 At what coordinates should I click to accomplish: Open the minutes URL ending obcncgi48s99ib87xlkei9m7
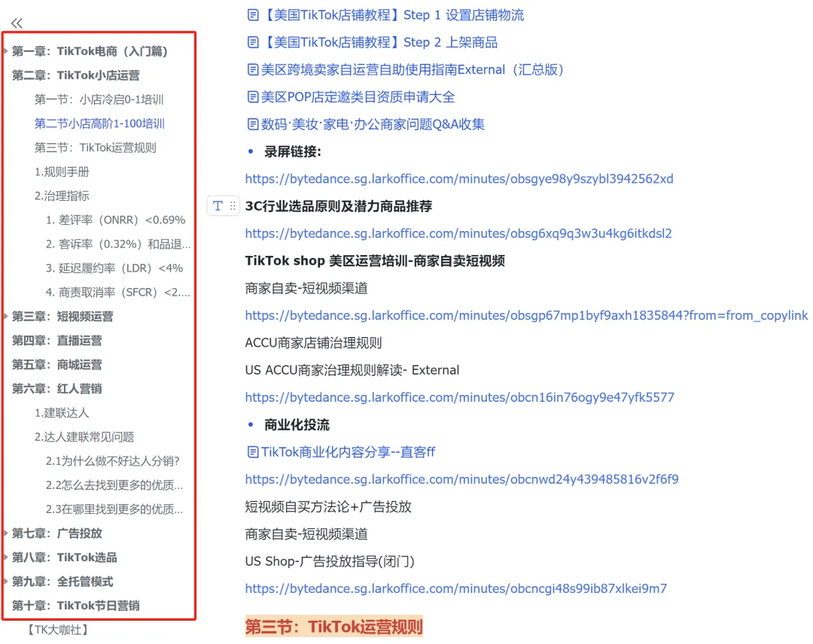(x=455, y=588)
